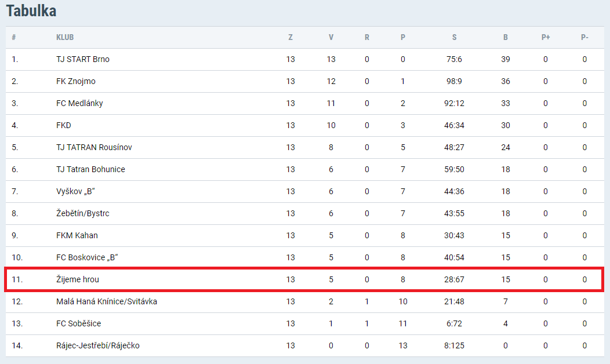The height and width of the screenshot is (364, 610).
Task: Select FKM Kahan in the standings
Action: pos(77,235)
